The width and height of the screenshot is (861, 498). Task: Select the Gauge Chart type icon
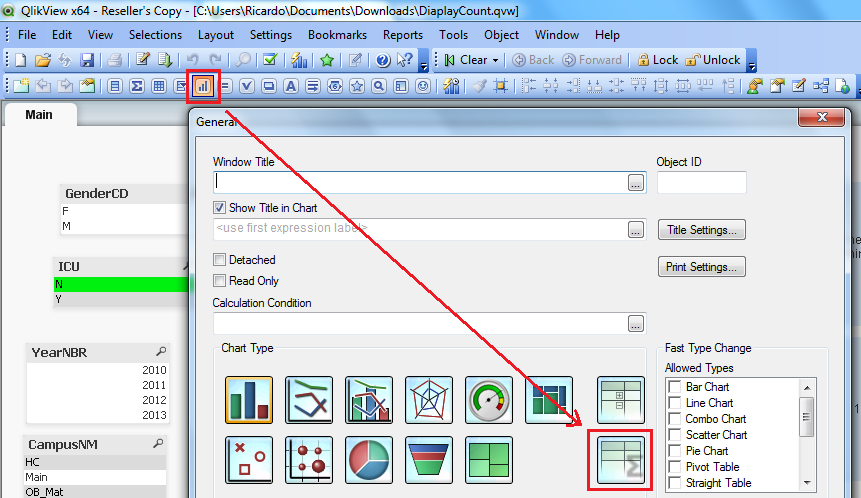[489, 400]
